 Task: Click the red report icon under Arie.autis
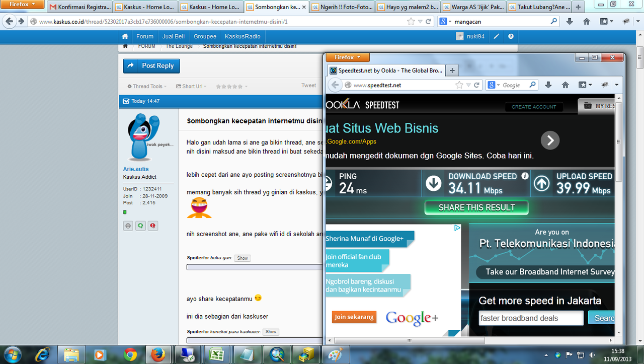pos(153,226)
